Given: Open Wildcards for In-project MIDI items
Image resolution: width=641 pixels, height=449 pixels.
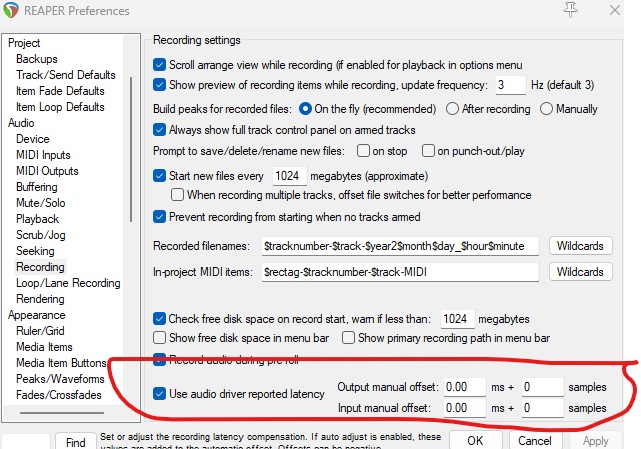Looking at the screenshot, I should click(x=580, y=272).
